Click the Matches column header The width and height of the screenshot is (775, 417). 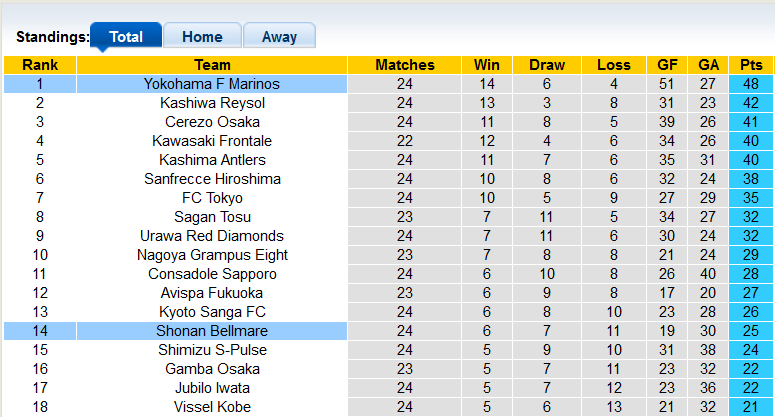click(x=404, y=65)
